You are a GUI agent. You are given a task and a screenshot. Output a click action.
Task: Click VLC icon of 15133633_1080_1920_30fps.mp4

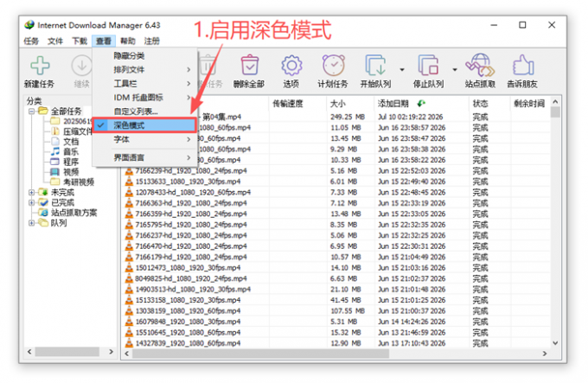coord(129,182)
